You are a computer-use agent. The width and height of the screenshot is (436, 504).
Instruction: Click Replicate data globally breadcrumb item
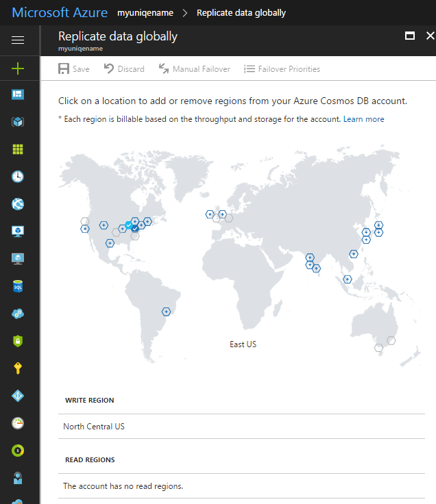241,13
